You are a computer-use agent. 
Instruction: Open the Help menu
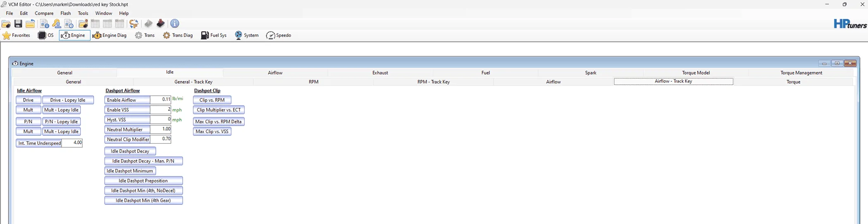[124, 13]
